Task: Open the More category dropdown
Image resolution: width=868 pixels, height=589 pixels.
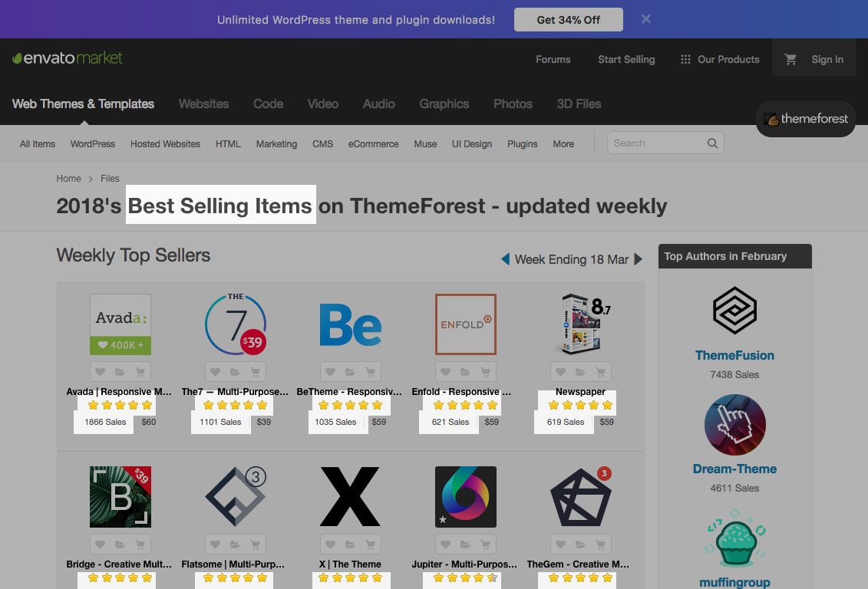Action: point(563,144)
